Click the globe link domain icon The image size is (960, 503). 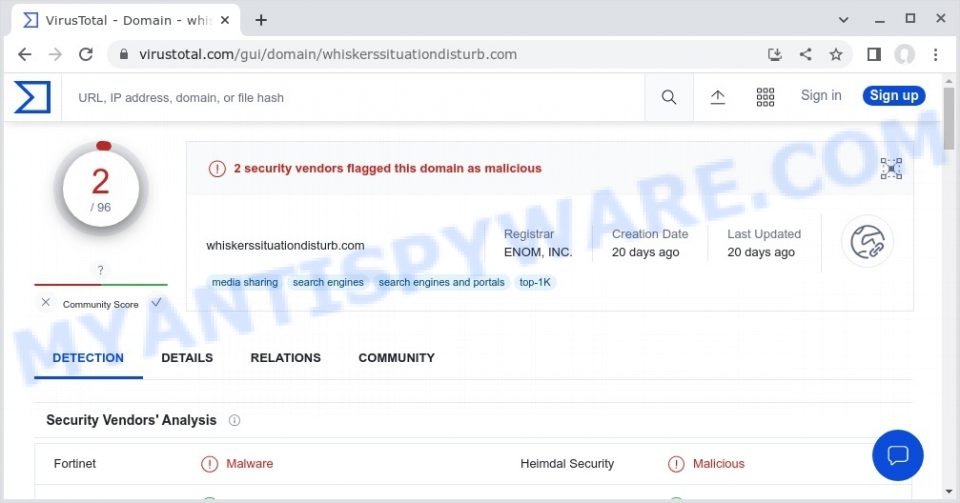[868, 242]
